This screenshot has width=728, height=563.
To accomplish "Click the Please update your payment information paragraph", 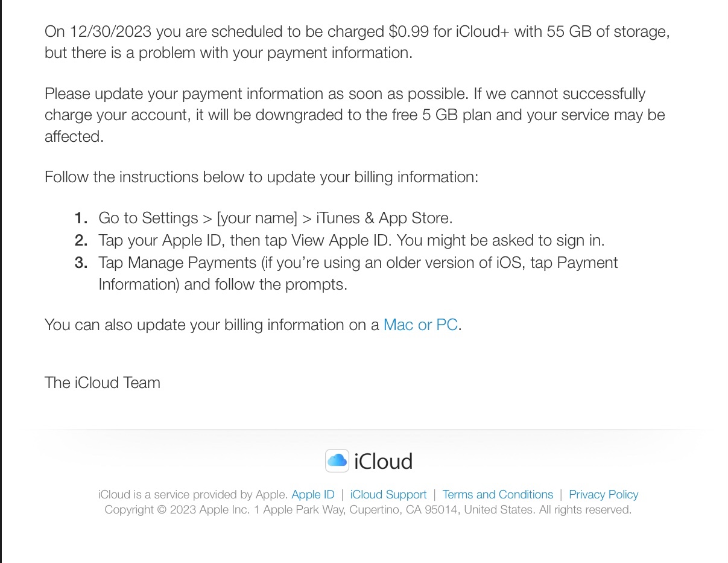I will 355,115.
